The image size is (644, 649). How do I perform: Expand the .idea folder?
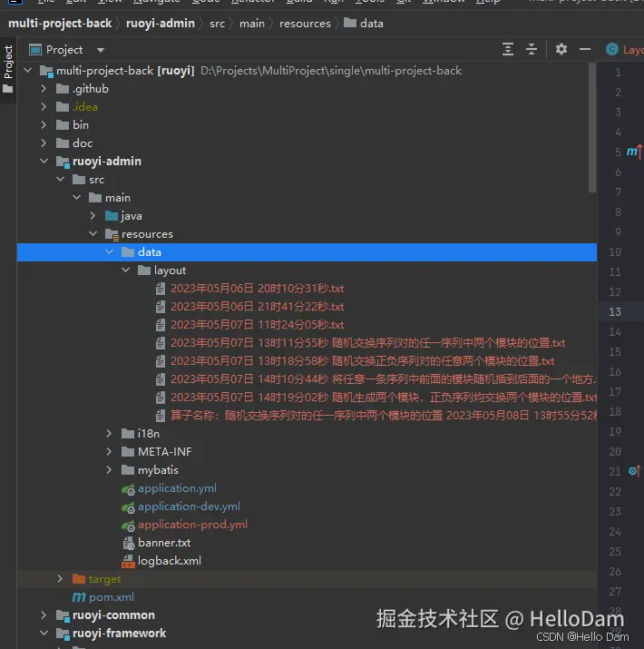44,107
